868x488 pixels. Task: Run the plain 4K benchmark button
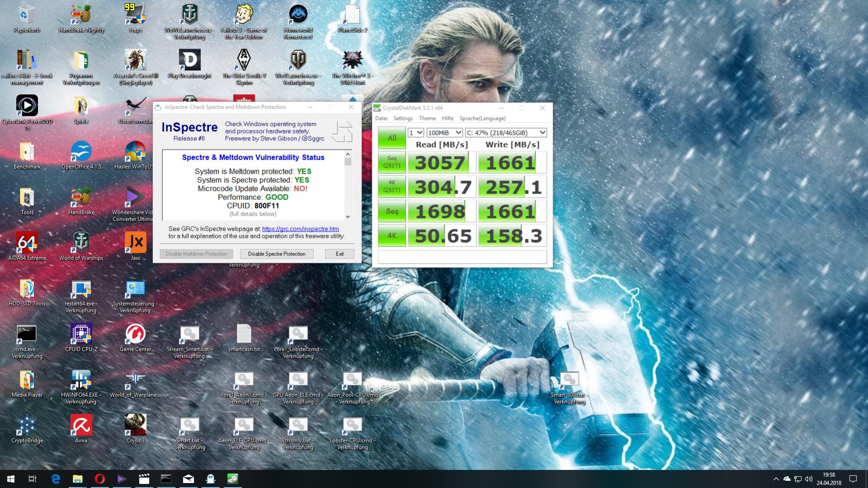click(392, 235)
